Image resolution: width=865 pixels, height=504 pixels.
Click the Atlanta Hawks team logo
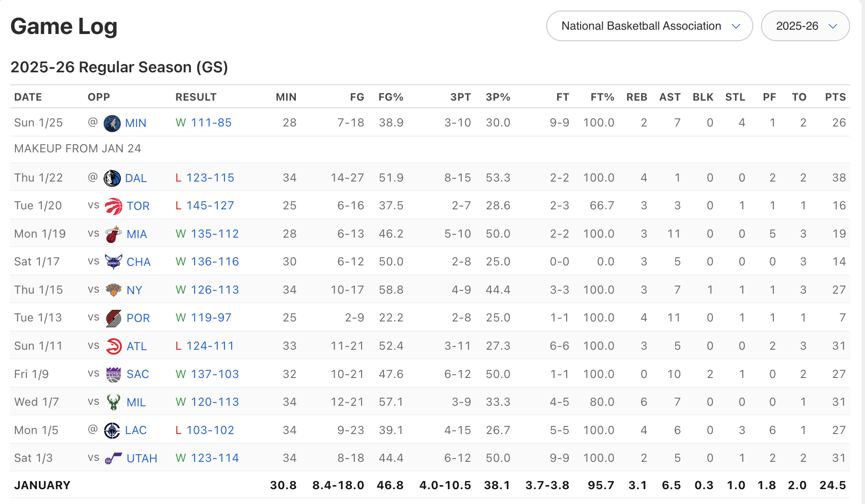click(114, 346)
